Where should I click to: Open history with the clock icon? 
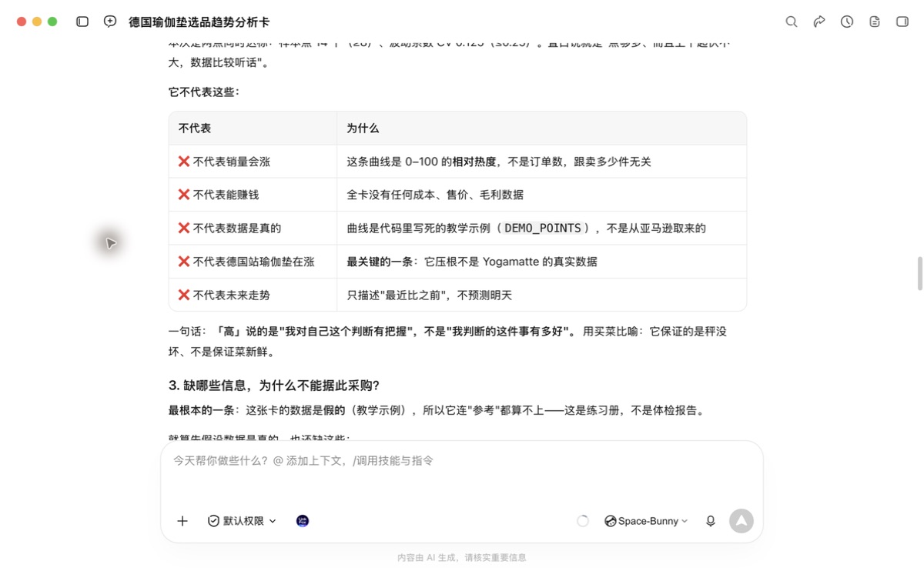847,22
